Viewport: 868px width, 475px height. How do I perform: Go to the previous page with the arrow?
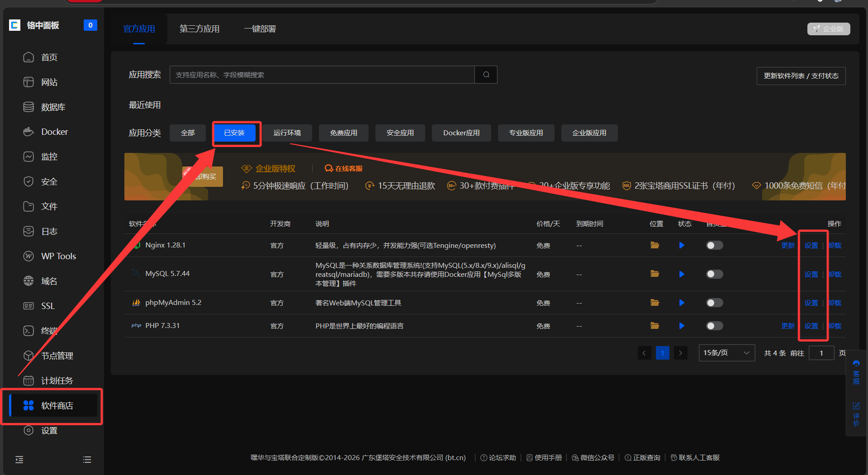point(645,353)
